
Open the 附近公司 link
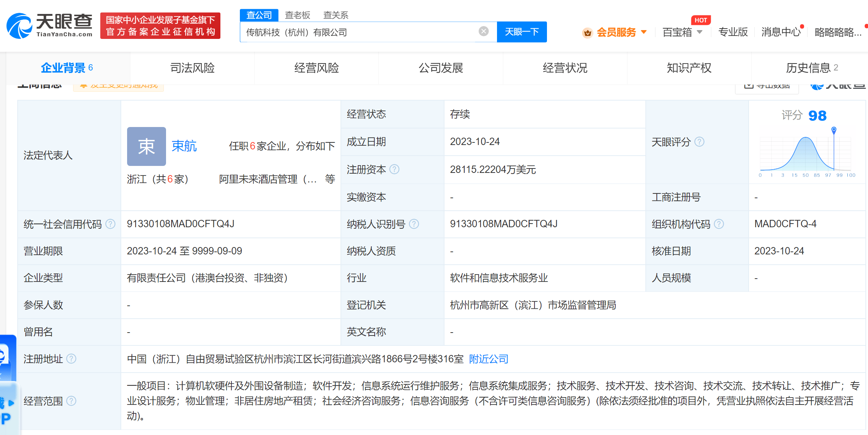click(489, 359)
